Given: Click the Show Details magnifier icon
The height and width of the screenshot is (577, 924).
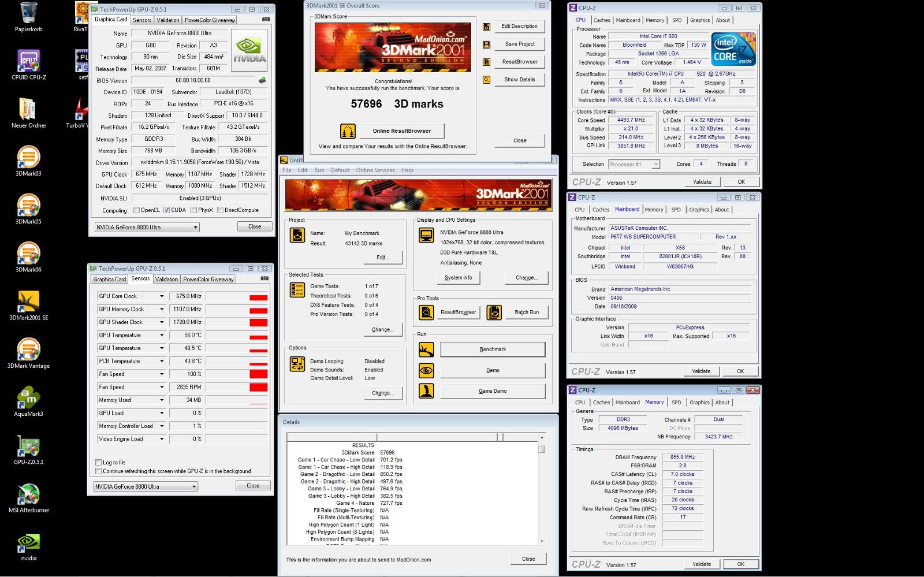Looking at the screenshot, I should tap(487, 80).
